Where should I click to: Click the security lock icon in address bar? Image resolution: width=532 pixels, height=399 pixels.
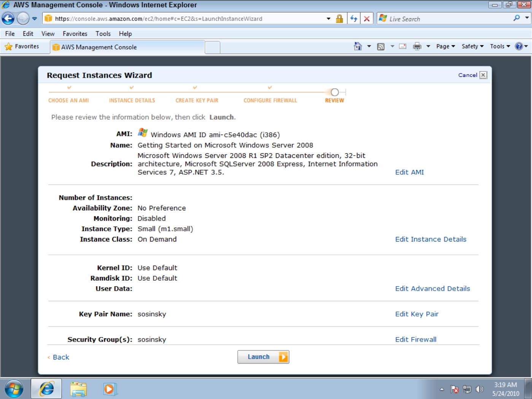pos(340,19)
